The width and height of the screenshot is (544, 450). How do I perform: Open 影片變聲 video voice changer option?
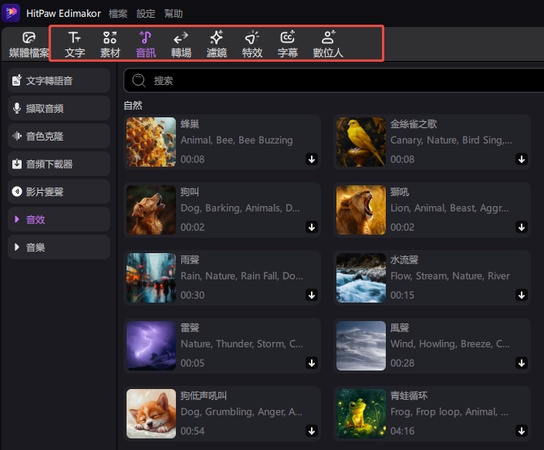59,192
